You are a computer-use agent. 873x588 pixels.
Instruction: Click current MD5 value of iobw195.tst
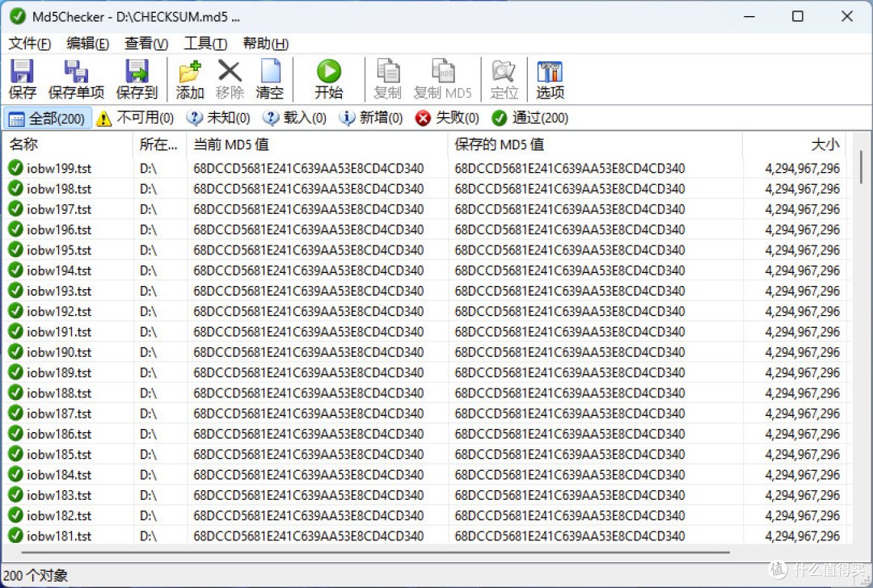(309, 250)
